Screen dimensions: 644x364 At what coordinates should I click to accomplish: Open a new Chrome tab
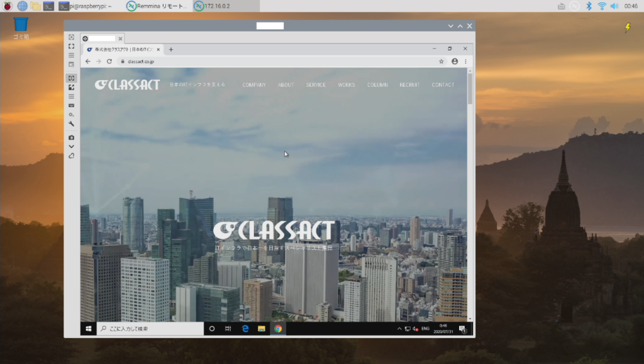pos(171,50)
